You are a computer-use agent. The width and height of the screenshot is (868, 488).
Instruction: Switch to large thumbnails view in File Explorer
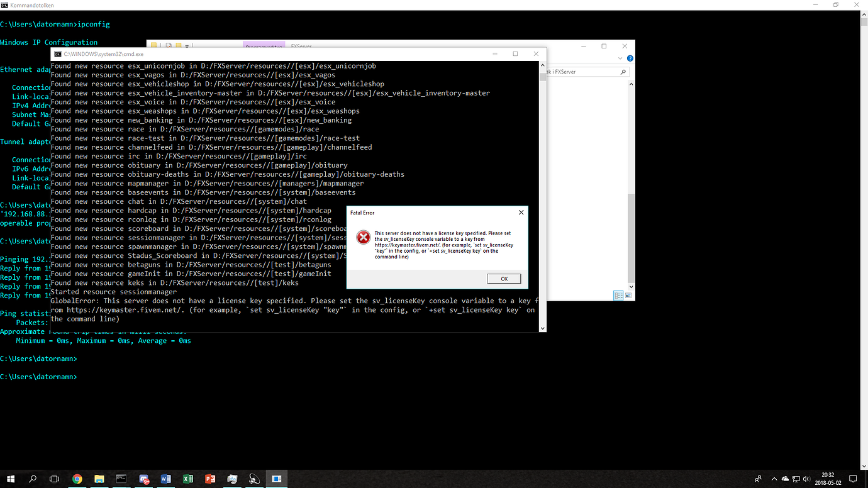(x=628, y=295)
